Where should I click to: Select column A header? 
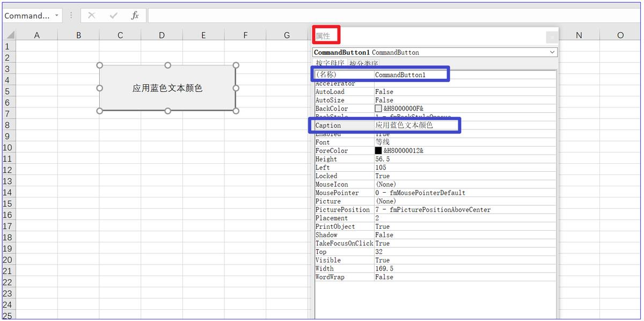point(37,35)
